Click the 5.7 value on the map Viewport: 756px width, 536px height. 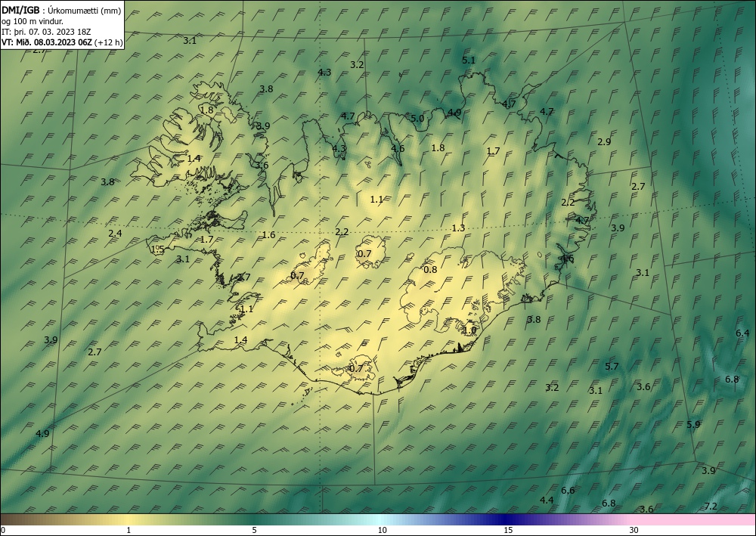click(612, 367)
